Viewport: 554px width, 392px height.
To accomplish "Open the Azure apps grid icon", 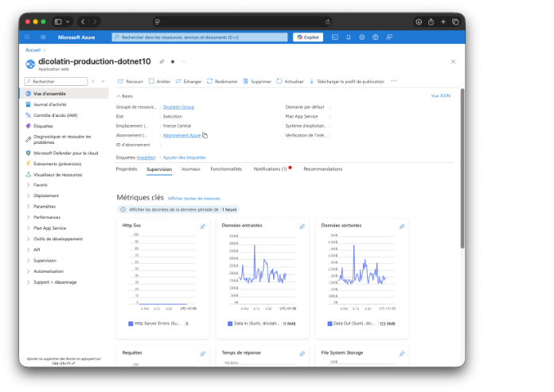I will pos(27,37).
